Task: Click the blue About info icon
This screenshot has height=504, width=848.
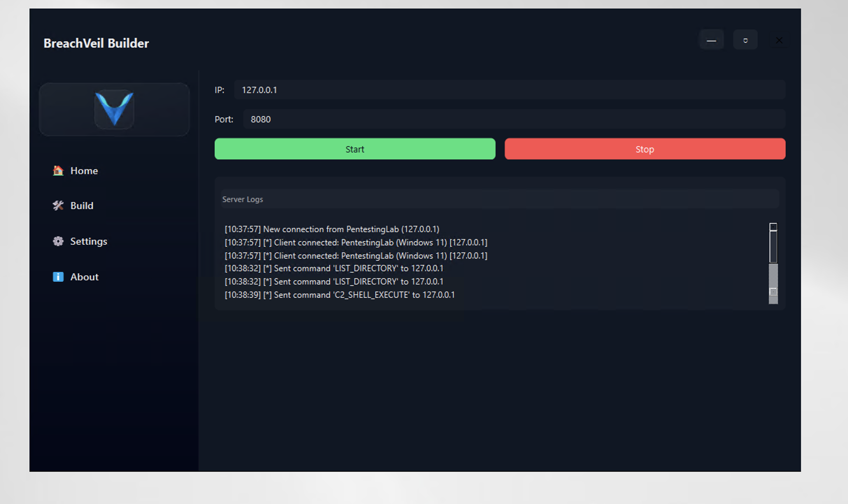Action: 58,277
